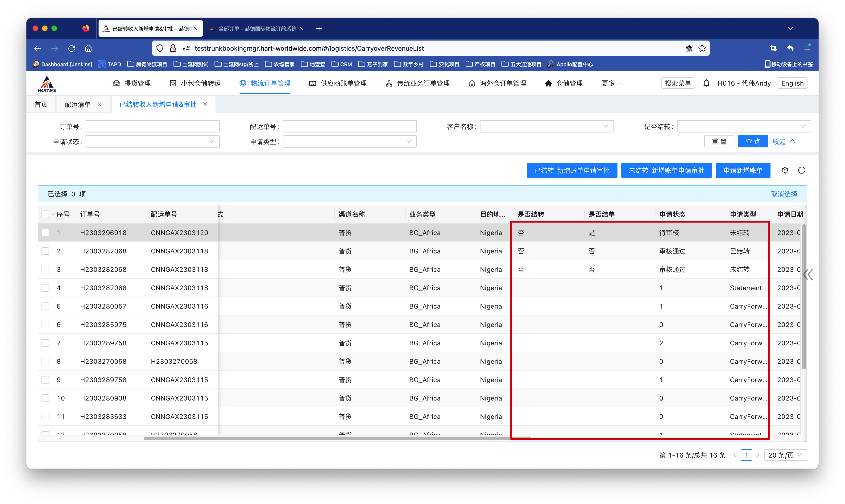Click the 取消选择 link

(784, 194)
